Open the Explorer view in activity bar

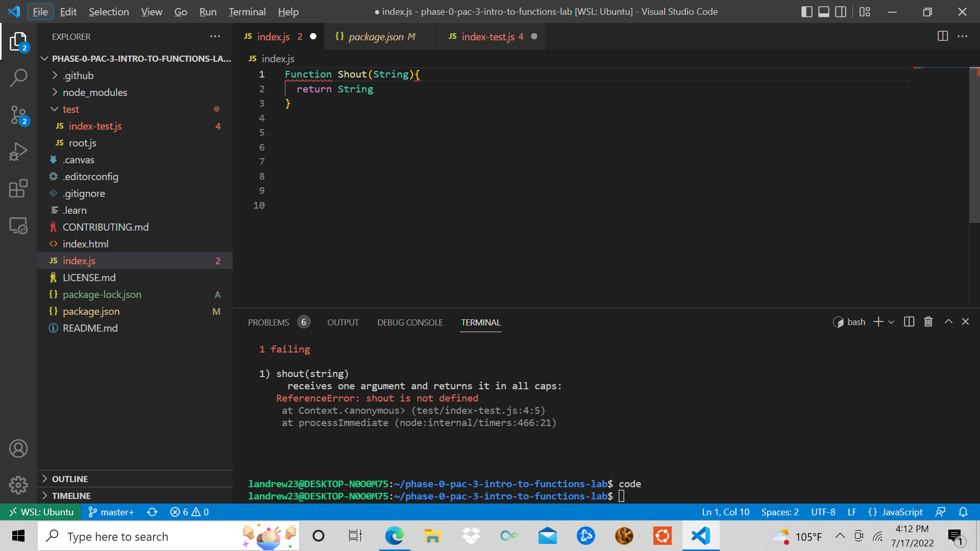(18, 41)
